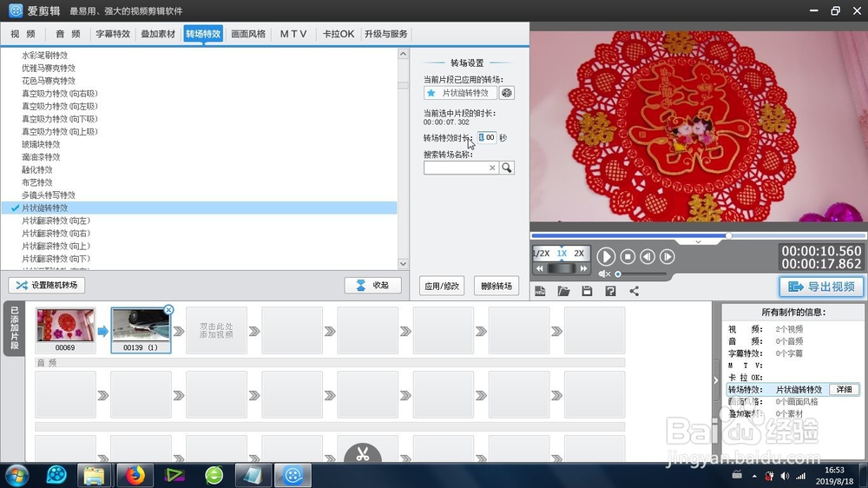Image resolution: width=868 pixels, height=488 pixels.
Task: Click 收起 collapse button
Action: [372, 286]
